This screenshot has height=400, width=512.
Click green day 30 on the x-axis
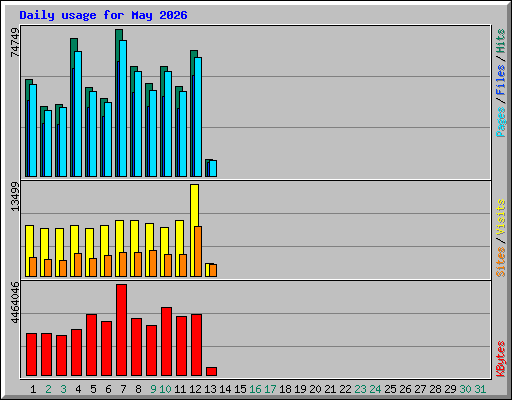[465, 389]
